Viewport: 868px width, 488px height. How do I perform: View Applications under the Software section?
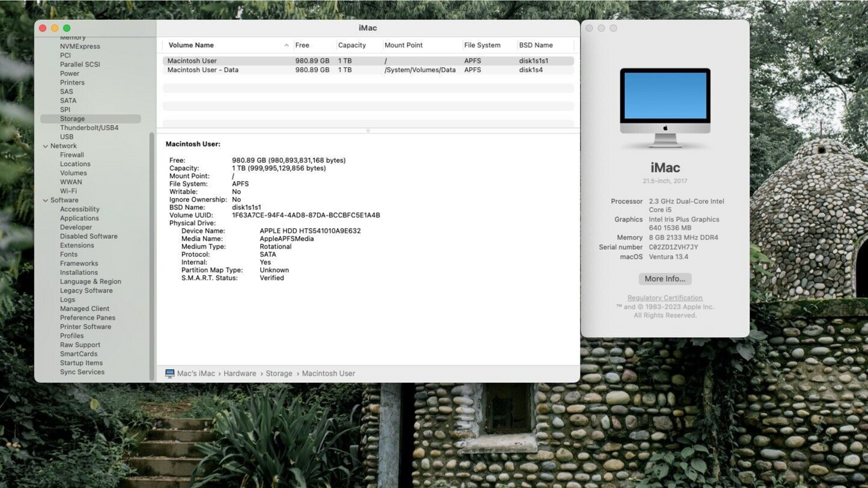(79, 218)
